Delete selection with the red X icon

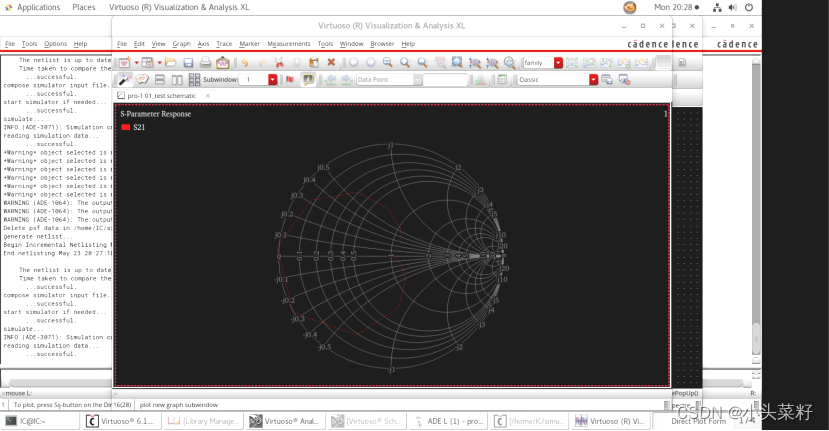point(331,62)
